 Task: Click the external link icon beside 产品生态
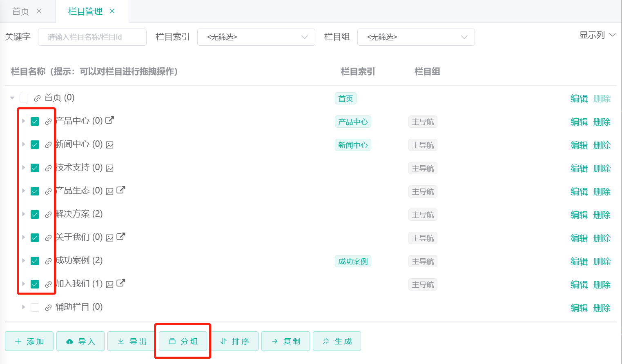[121, 190]
